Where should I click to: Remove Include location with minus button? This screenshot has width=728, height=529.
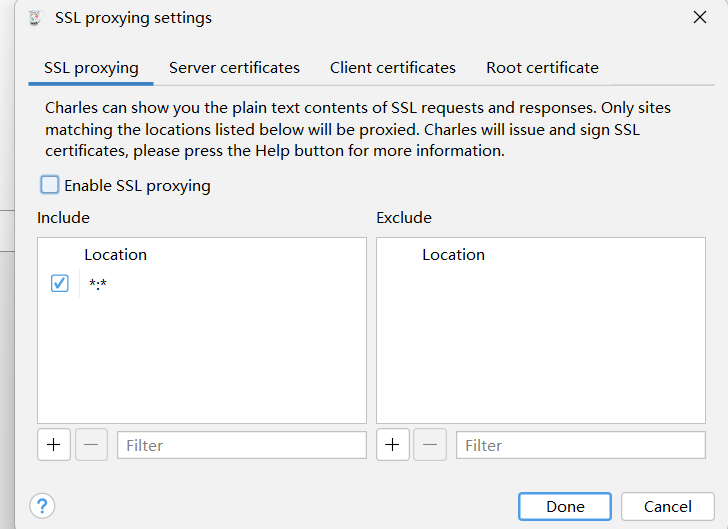(91, 445)
